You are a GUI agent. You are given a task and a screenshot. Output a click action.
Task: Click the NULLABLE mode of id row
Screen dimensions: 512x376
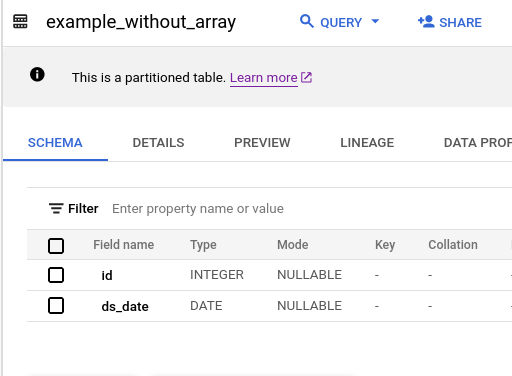[x=309, y=275]
